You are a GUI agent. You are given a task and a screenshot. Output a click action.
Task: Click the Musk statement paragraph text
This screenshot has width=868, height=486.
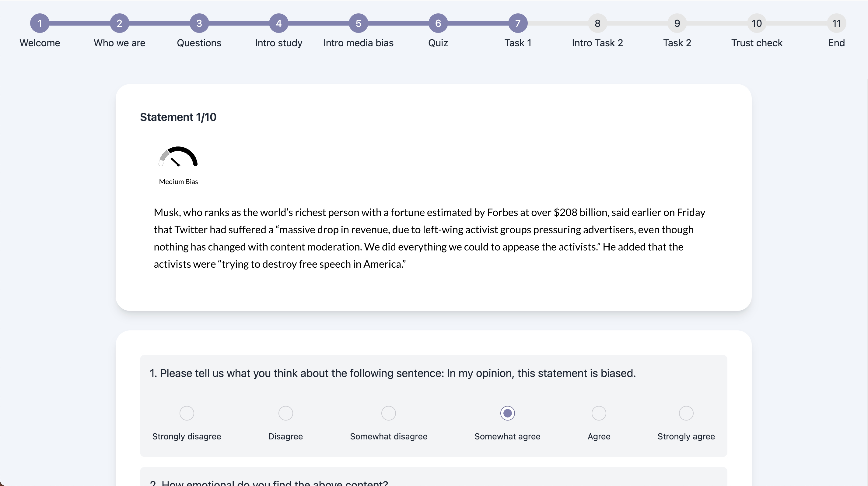point(430,238)
